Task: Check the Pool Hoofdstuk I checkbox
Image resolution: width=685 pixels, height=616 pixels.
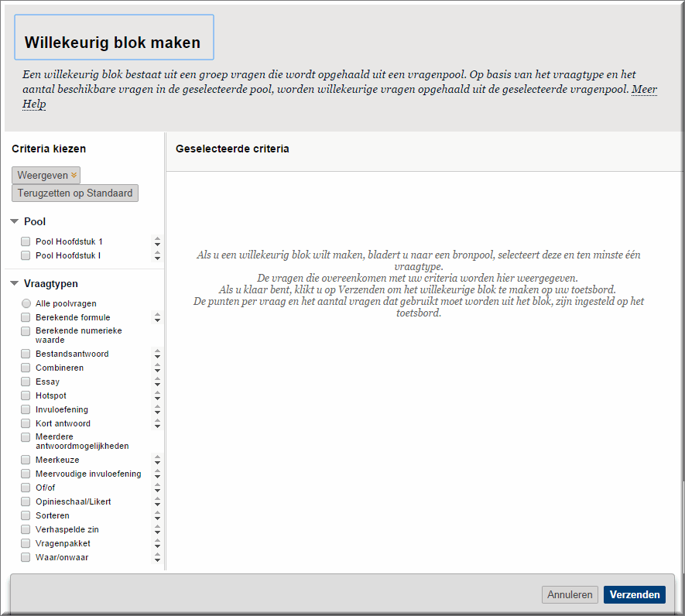Action: point(26,255)
